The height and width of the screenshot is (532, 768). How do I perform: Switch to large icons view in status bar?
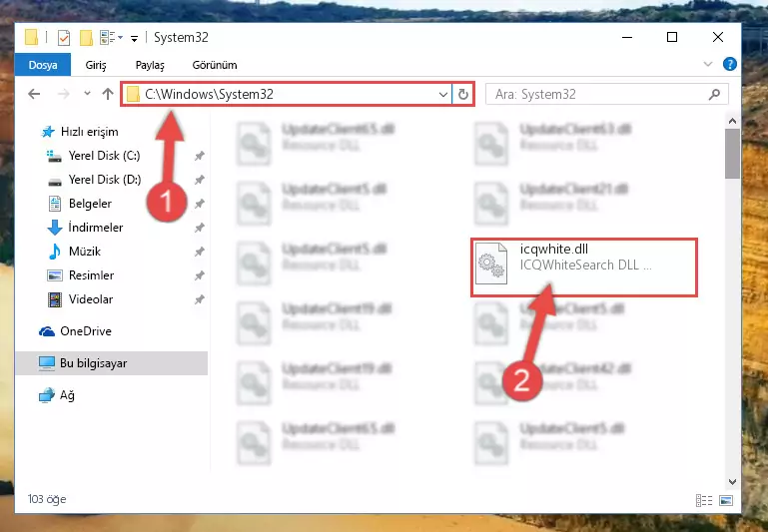726,500
